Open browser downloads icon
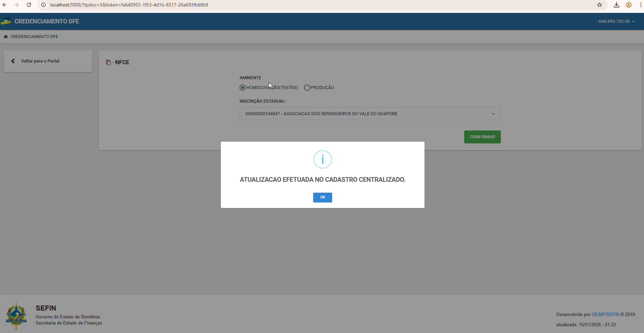This screenshot has width=644, height=333. pyautogui.click(x=617, y=5)
